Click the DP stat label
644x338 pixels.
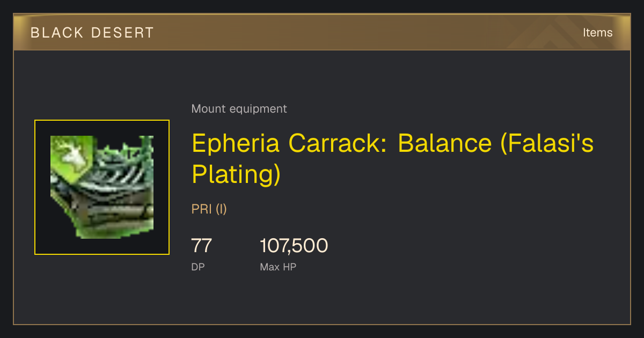pos(198,267)
